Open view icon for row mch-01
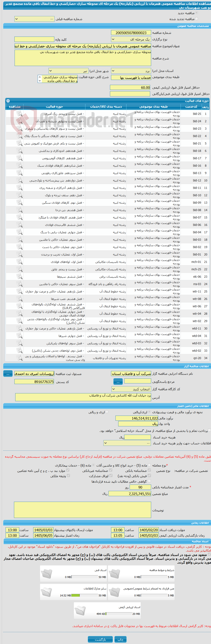Screen dimensions: 211x644 pos(19,262)
